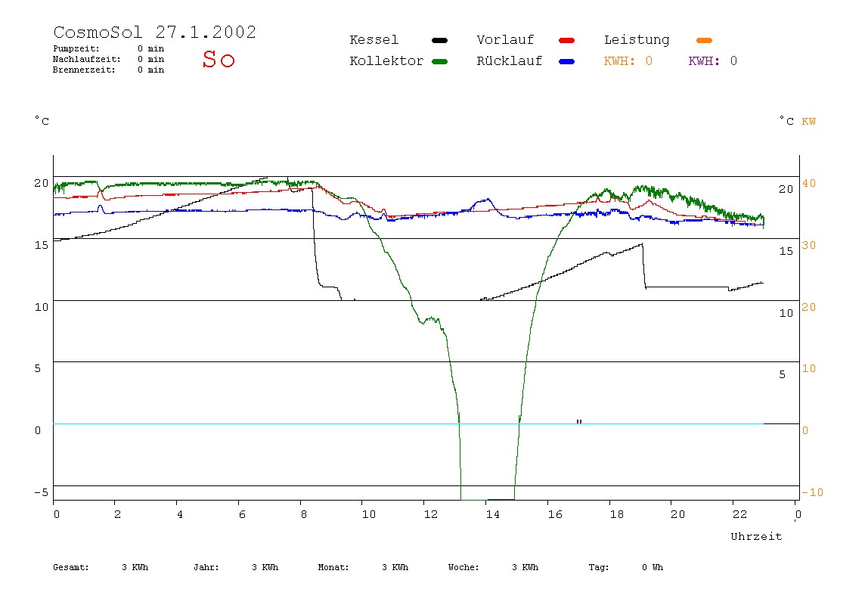This screenshot has width=868, height=614.
Task: Click the 'Woche:' energy label
Action: tap(463, 567)
